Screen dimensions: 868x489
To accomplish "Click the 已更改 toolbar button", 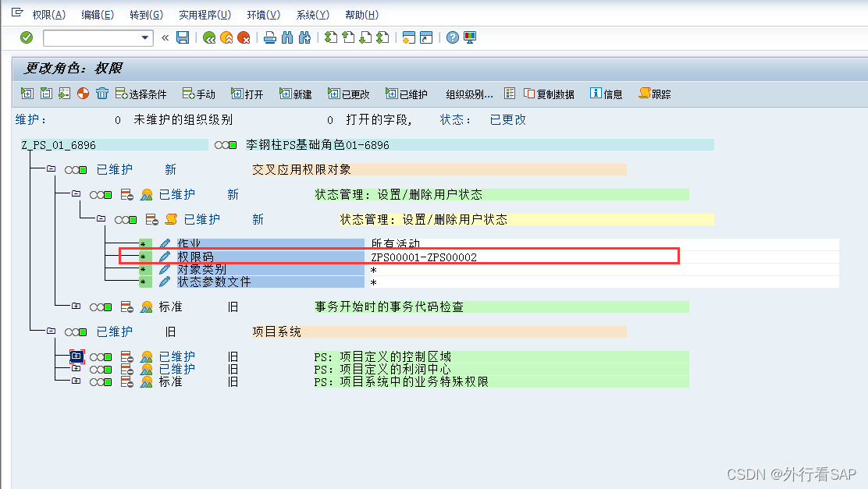I will tap(349, 94).
